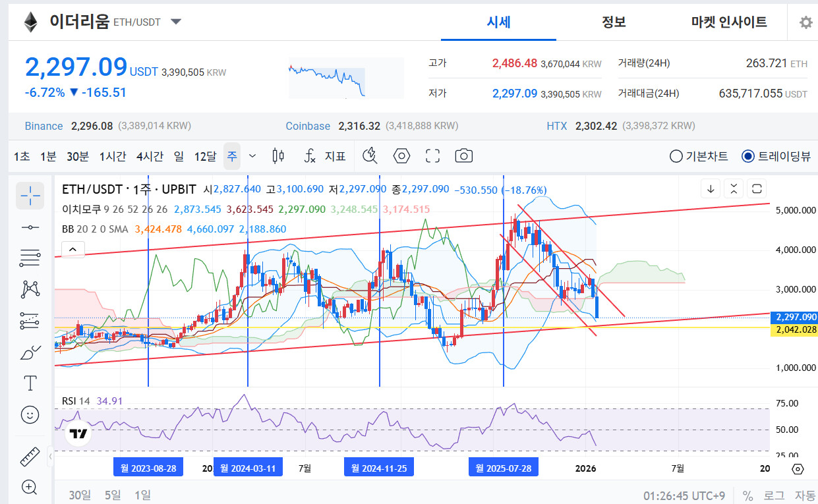The image size is (818, 504).
Task: Open the settings gear in header
Action: coord(806,22)
